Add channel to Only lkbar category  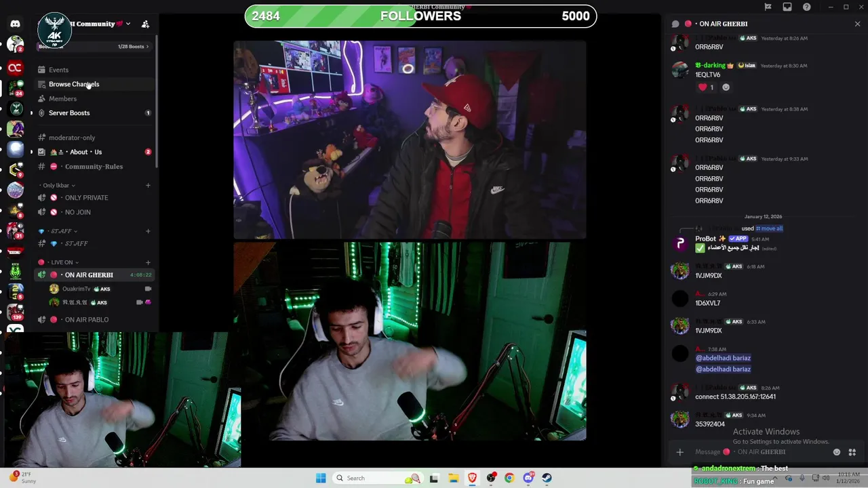(148, 185)
